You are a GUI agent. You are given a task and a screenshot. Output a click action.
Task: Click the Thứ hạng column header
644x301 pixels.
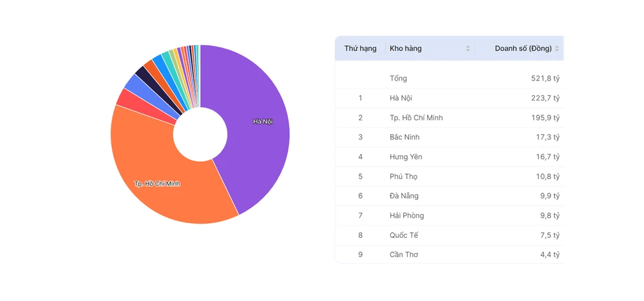pyautogui.click(x=360, y=48)
